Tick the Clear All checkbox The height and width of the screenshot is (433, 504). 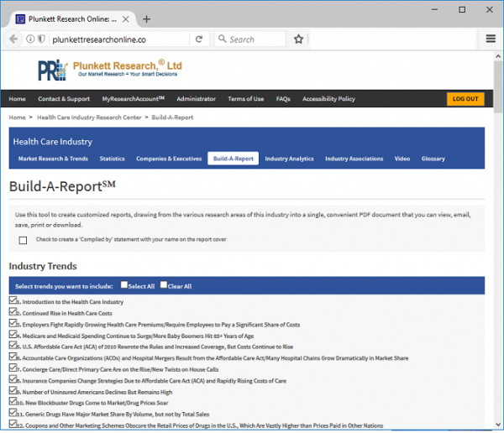(x=164, y=285)
